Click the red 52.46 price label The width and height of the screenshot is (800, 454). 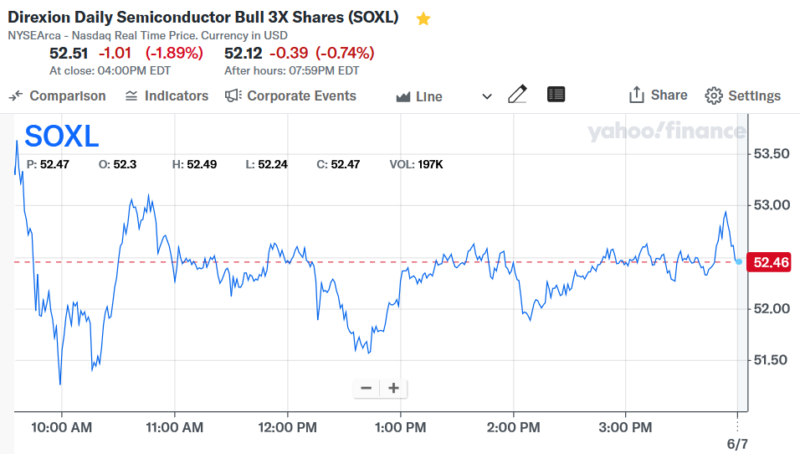click(x=771, y=262)
